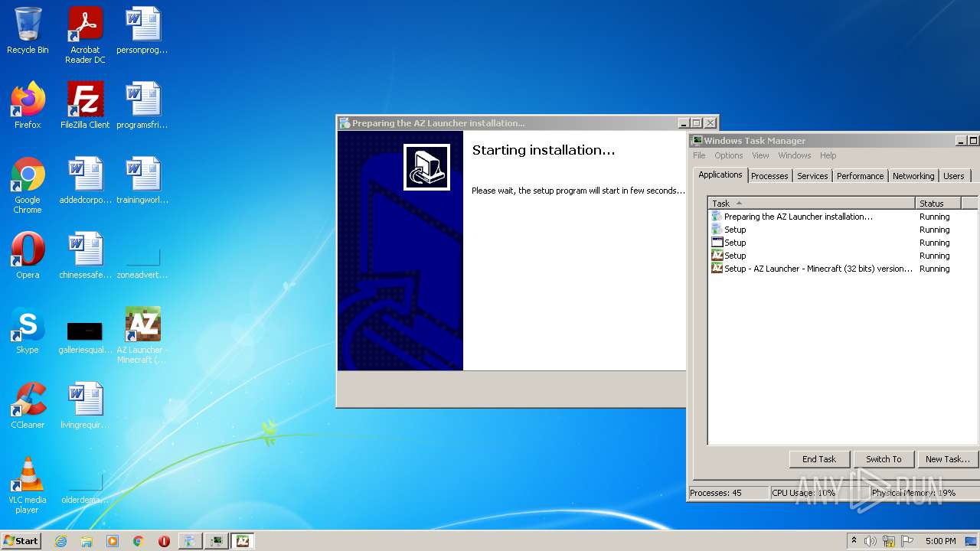Open View menu in Task Manager
The height and width of the screenshot is (551, 980).
click(x=760, y=155)
